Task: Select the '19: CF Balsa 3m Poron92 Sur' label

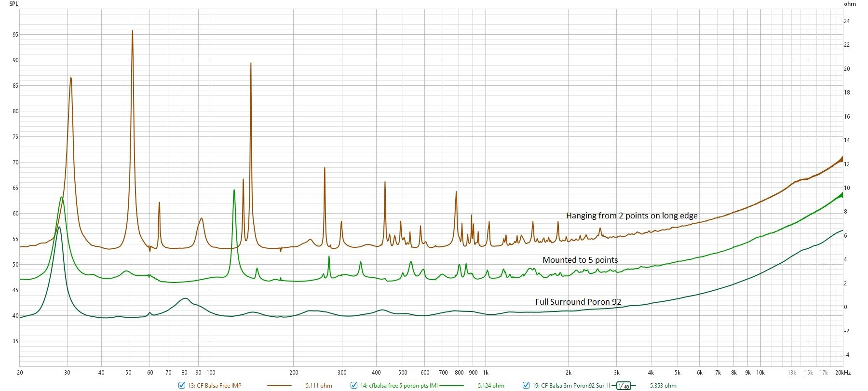Action: (568, 386)
